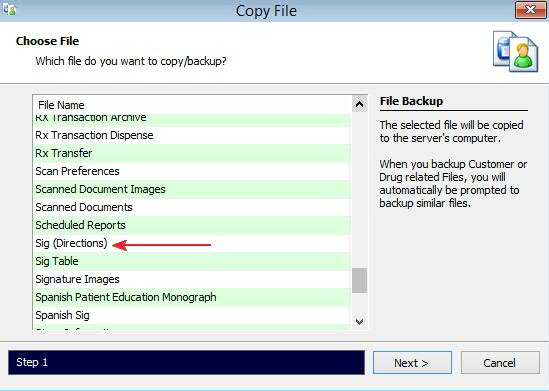Click the file list scrollbar thumb
Viewport: 549px width, 391px height.
tap(359, 280)
